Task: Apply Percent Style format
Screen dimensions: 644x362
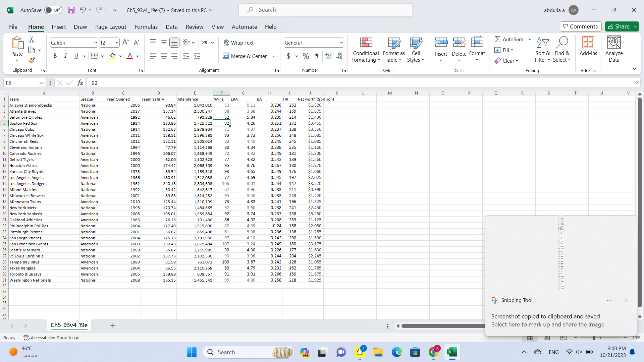Action: (x=306, y=56)
